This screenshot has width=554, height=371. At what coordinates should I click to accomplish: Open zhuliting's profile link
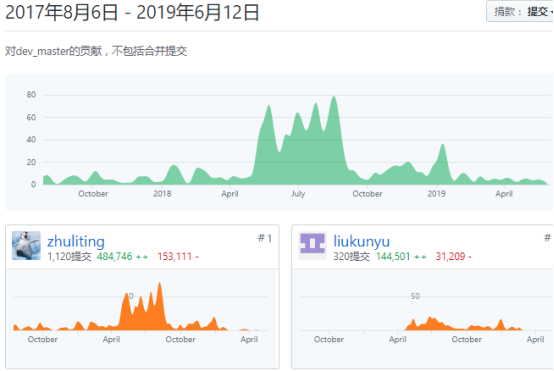click(76, 241)
